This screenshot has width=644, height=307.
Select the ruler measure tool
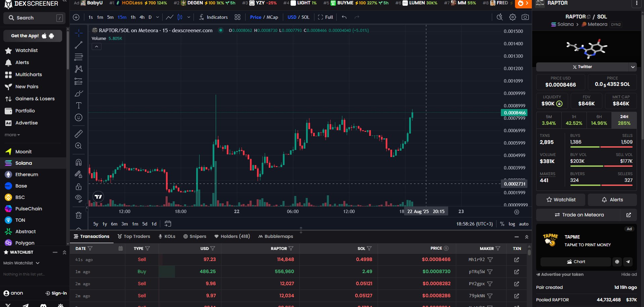click(79, 134)
